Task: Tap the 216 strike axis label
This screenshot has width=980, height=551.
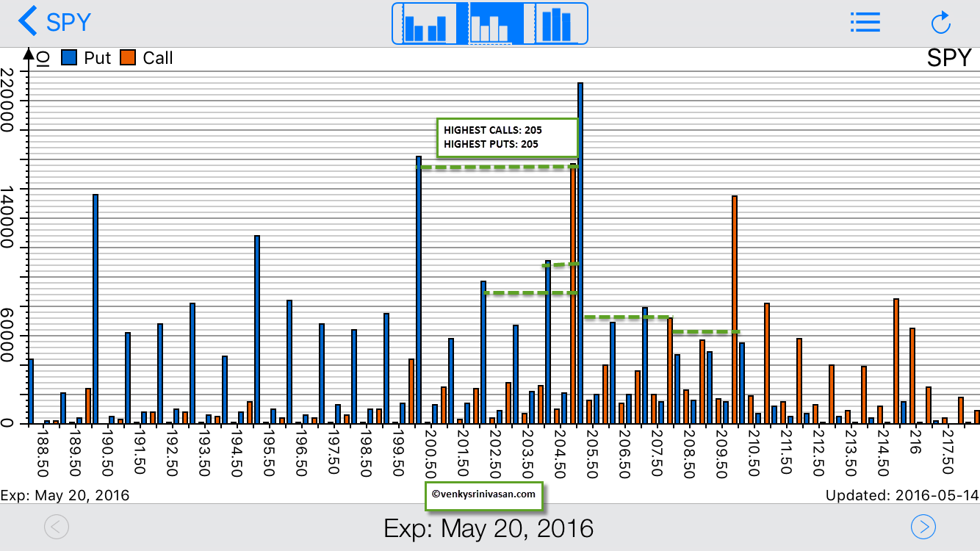Action: click(916, 443)
